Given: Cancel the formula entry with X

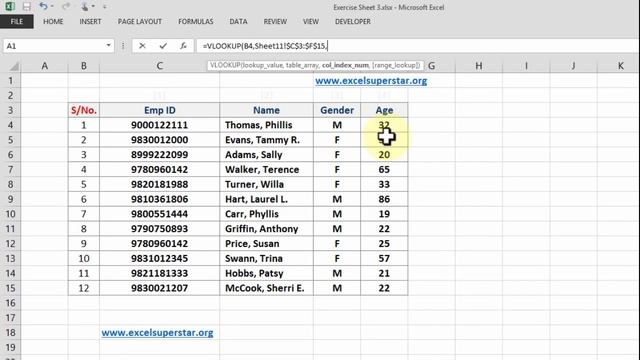Looking at the screenshot, I should [x=142, y=46].
